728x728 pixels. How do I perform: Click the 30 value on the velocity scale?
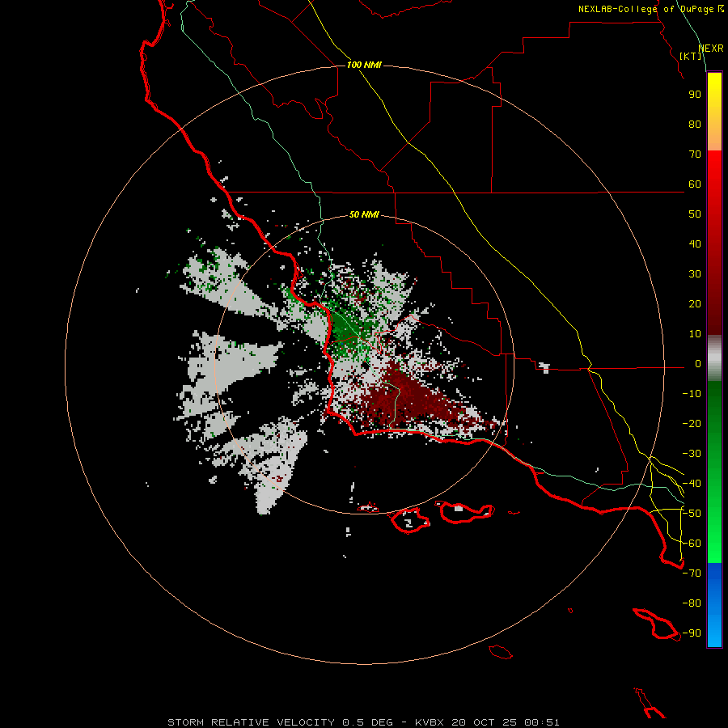point(695,274)
